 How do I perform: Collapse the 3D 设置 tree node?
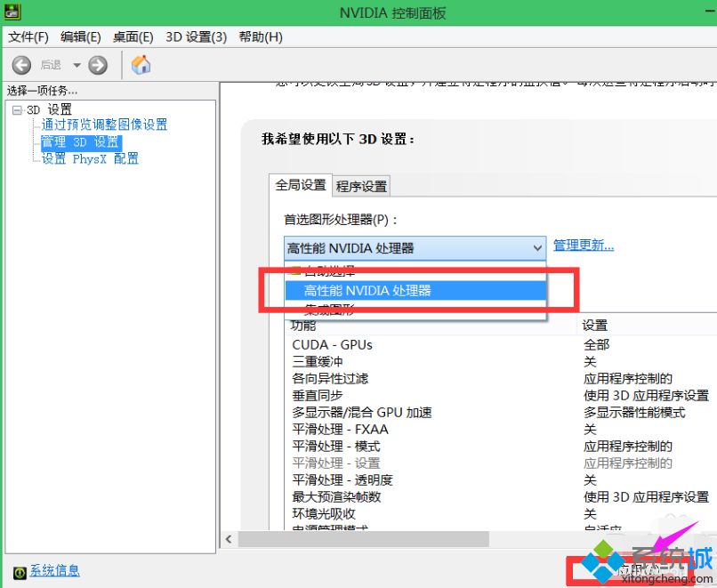17,110
